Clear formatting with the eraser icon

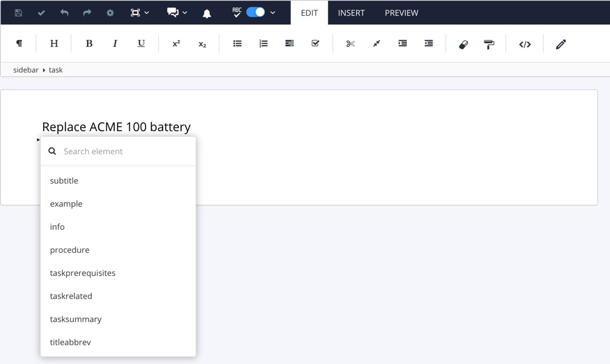tap(464, 44)
